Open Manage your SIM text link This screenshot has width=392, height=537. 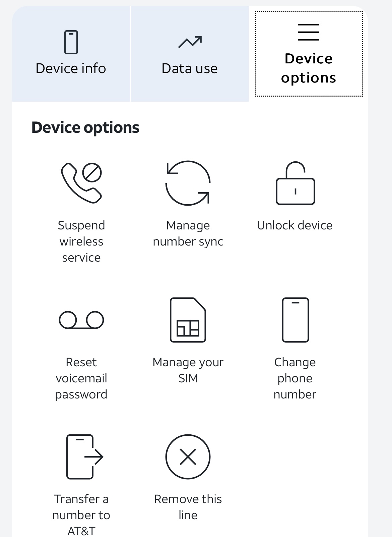click(188, 370)
